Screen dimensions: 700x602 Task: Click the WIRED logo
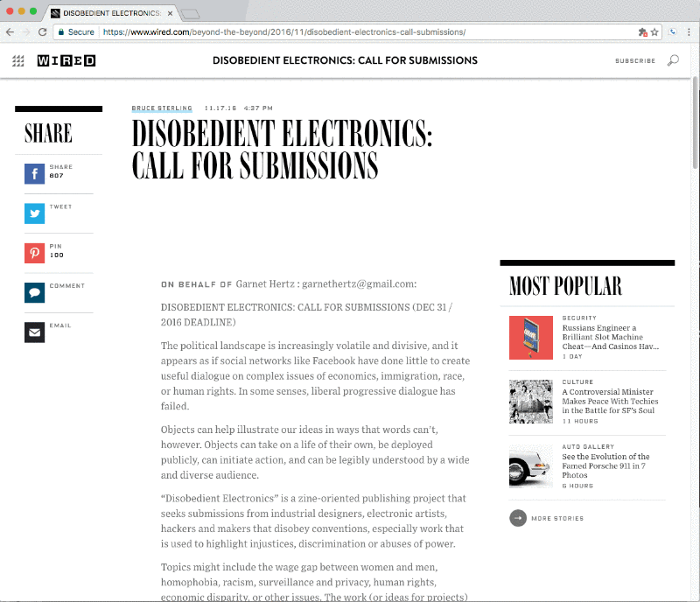tap(66, 60)
